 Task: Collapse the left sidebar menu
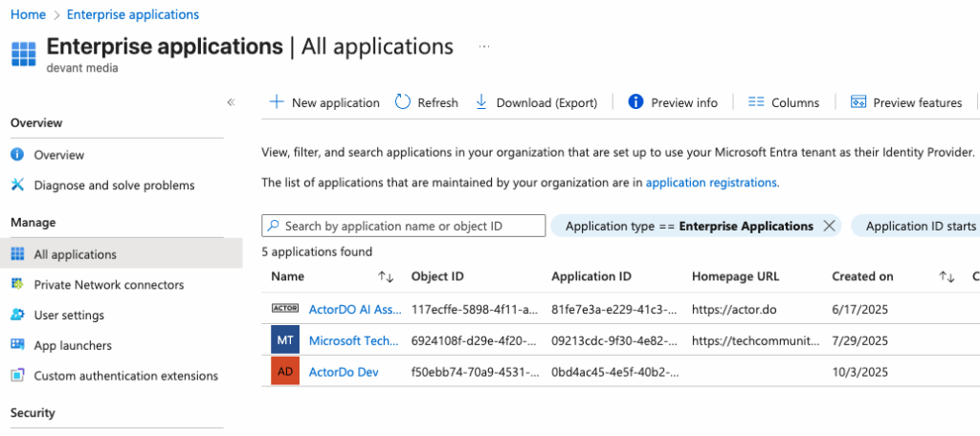click(231, 102)
